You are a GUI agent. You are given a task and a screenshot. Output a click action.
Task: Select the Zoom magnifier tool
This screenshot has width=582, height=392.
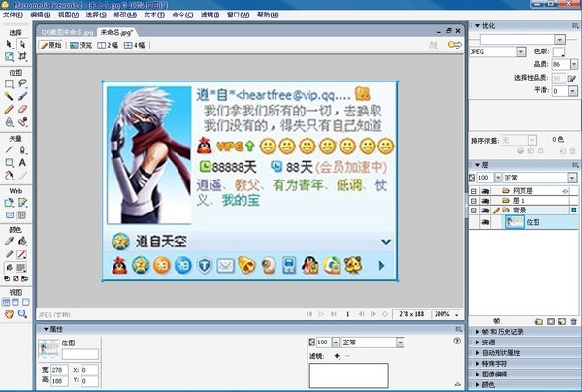(x=22, y=314)
